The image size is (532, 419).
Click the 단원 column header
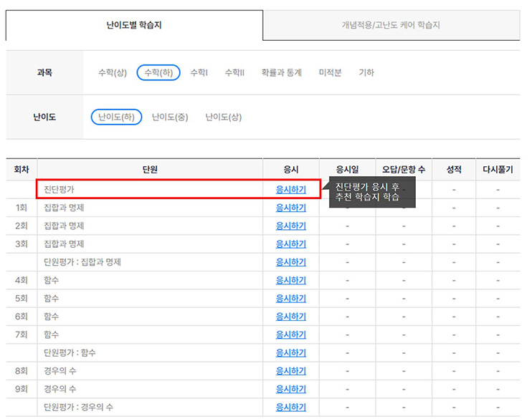coord(150,169)
